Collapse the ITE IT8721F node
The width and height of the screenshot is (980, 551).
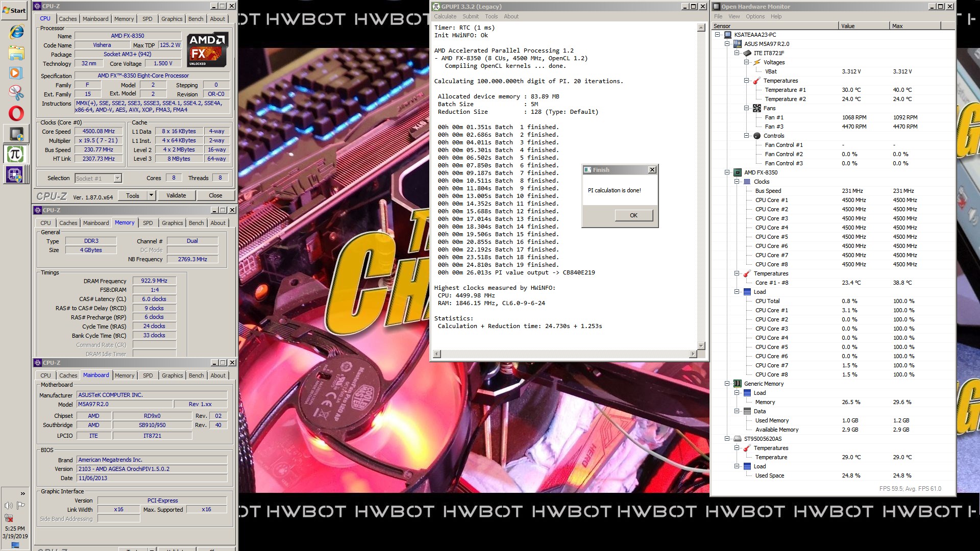[x=737, y=53]
